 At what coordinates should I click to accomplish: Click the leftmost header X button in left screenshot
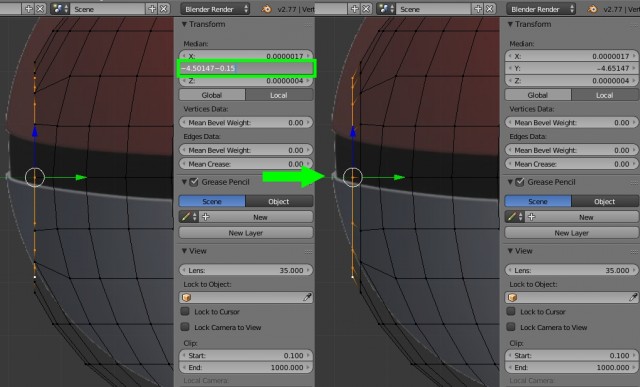(40, 9)
